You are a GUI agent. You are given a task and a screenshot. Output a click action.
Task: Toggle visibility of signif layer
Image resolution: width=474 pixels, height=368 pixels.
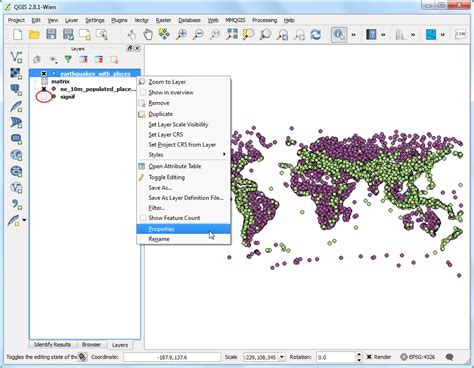coord(44,97)
